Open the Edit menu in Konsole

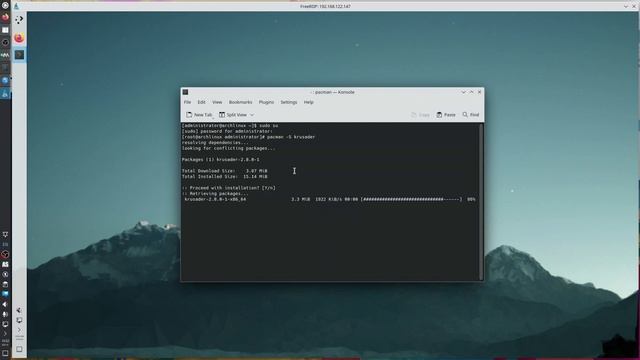pyautogui.click(x=202, y=102)
